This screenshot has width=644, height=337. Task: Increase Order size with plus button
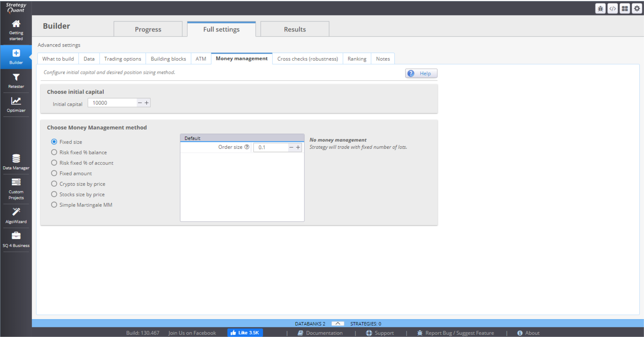(x=298, y=147)
